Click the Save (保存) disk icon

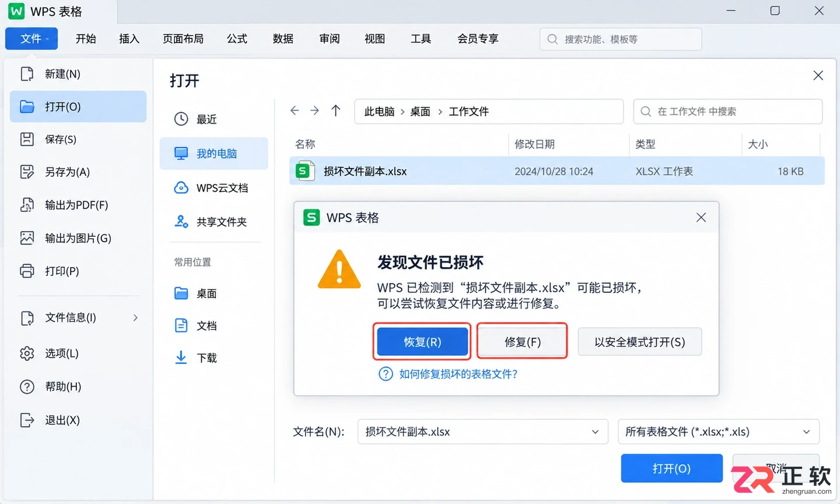click(27, 139)
